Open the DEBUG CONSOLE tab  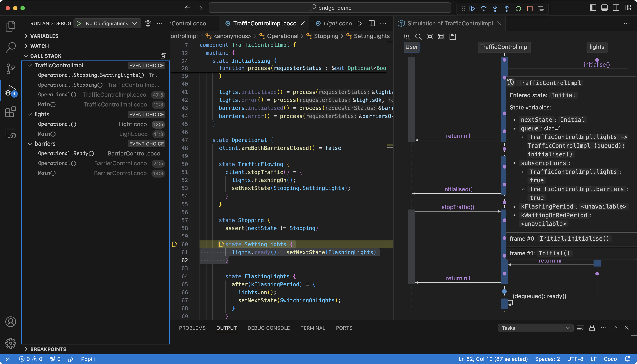[269, 328]
